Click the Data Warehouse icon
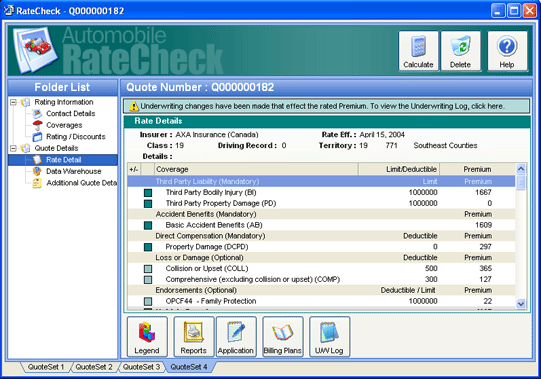541x379 pixels. [37, 171]
